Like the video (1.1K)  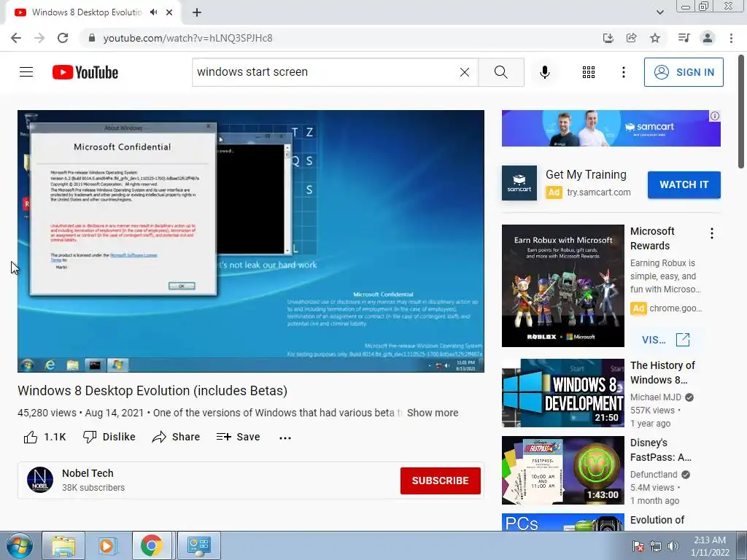44,437
